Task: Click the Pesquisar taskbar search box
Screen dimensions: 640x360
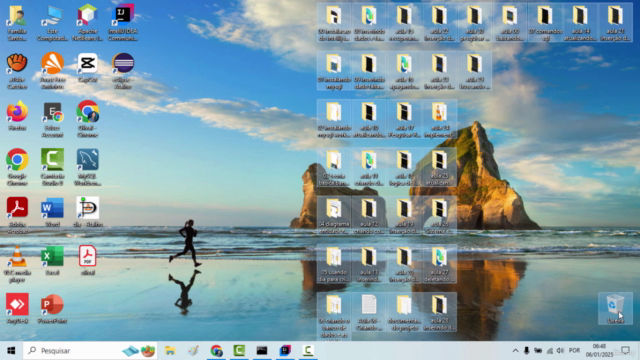Action: [91, 351]
